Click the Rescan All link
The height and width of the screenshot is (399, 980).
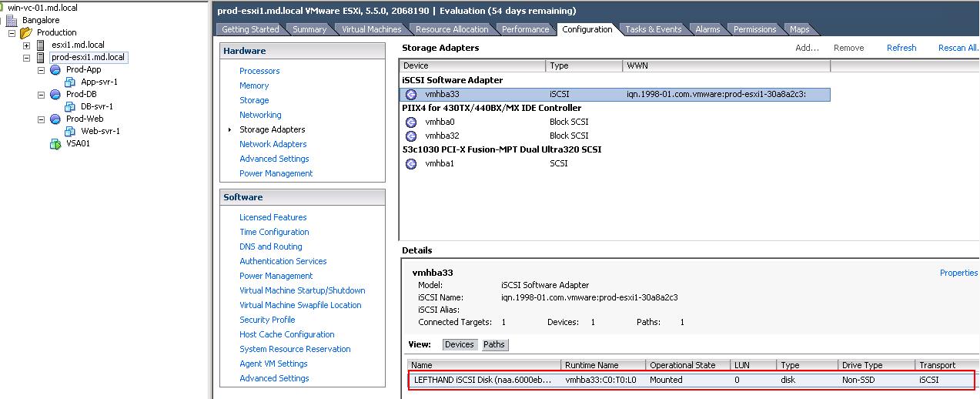958,48
